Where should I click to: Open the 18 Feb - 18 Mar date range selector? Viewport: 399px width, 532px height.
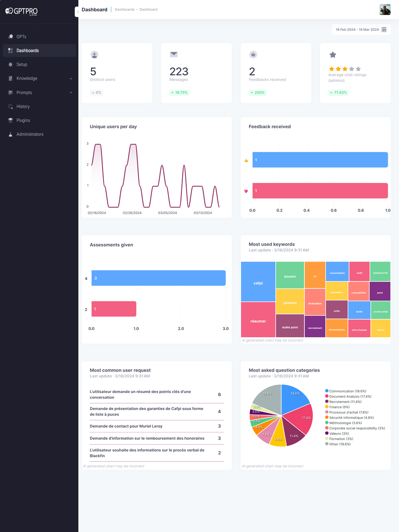357,29
